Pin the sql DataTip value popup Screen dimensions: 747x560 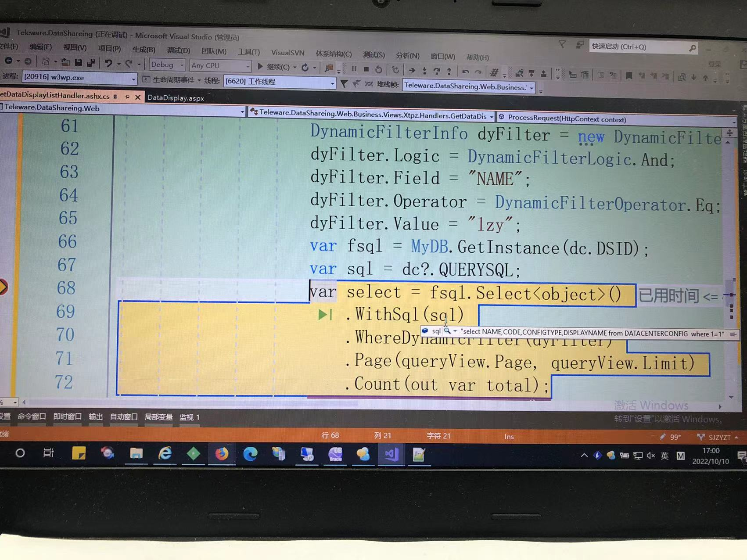point(733,334)
